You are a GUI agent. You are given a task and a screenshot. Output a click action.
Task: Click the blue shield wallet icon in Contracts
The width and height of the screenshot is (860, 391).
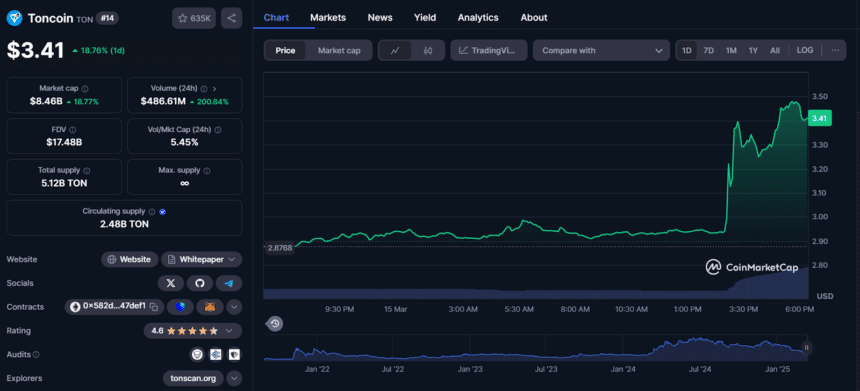click(x=180, y=307)
